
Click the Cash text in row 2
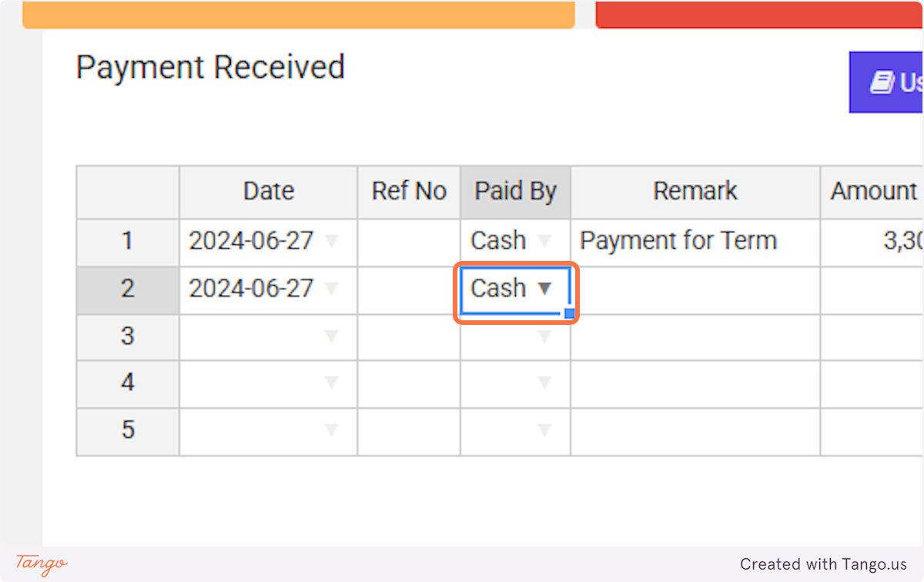(498, 289)
